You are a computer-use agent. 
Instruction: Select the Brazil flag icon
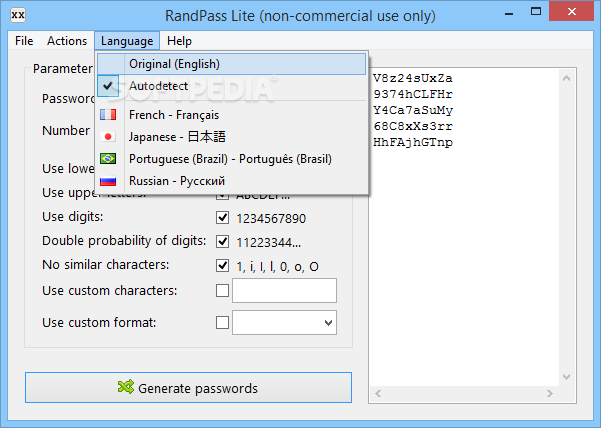108,159
